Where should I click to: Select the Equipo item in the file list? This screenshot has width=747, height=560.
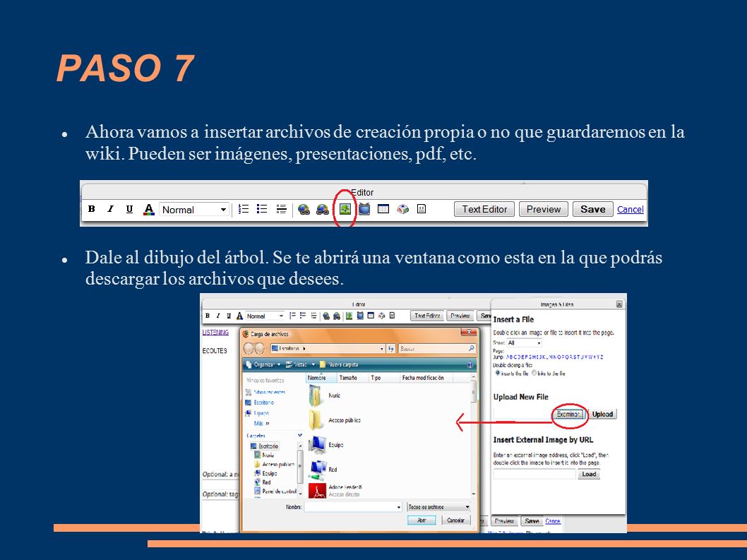pyautogui.click(x=326, y=445)
